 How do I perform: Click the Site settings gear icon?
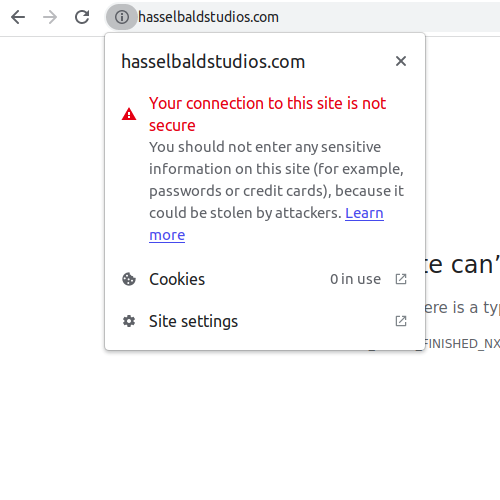tap(129, 321)
